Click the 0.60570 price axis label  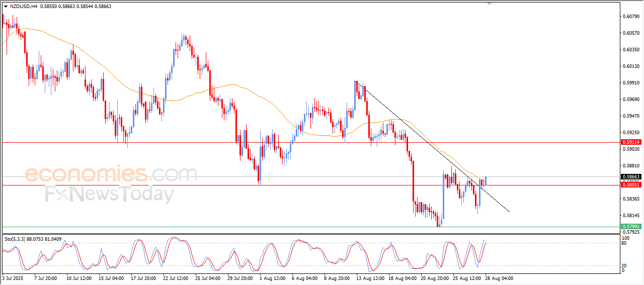[631, 33]
